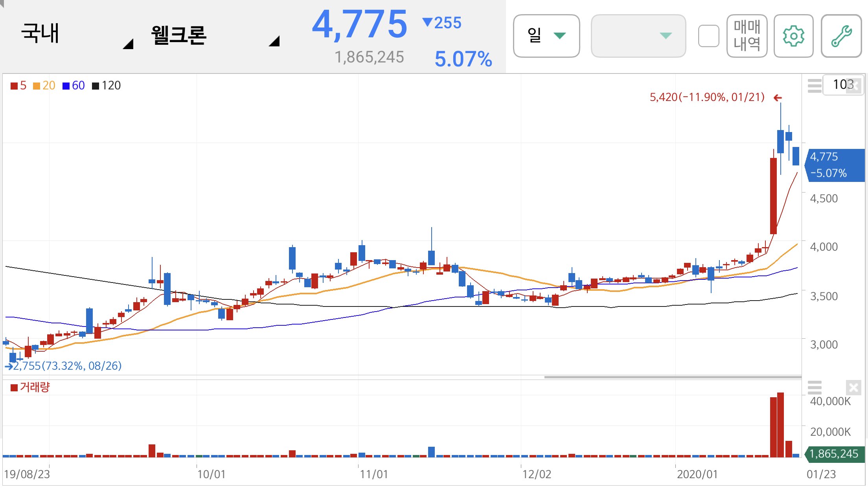
Task: Click the chart horizontal scrollbar
Action: [x=673, y=377]
